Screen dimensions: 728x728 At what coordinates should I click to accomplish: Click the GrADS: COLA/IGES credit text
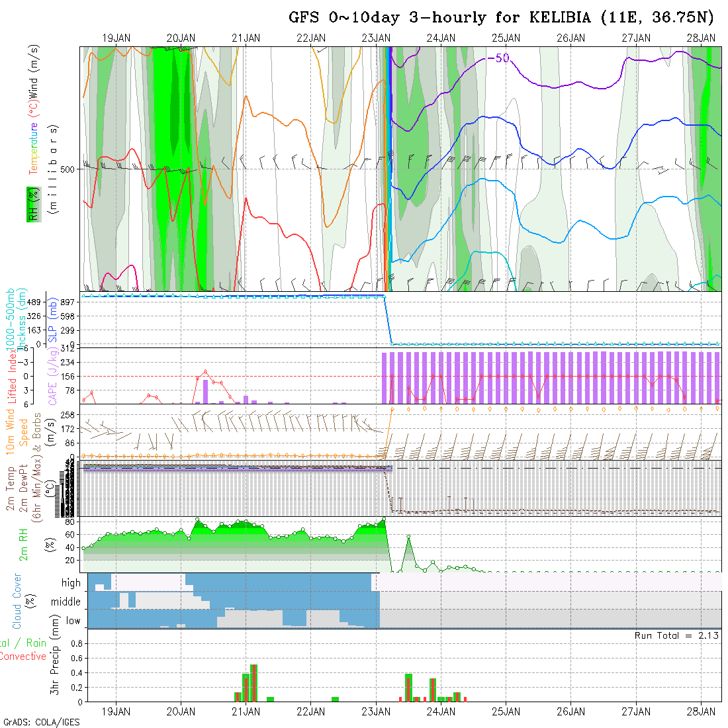tap(41, 722)
